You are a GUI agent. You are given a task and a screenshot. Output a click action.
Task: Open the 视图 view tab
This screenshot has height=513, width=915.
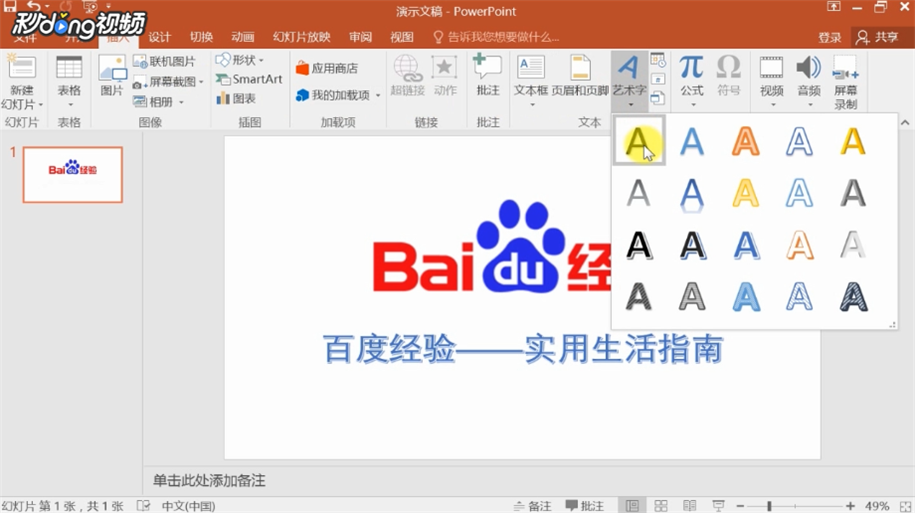click(x=401, y=37)
